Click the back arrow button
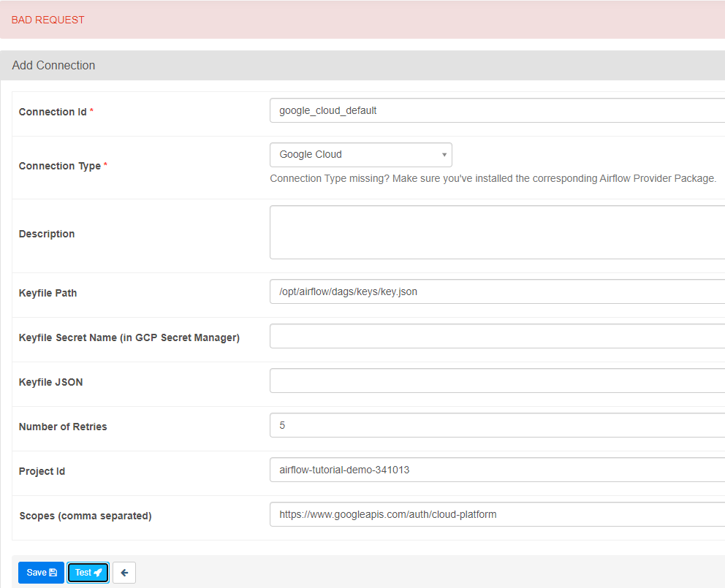Viewport: 725px width, 588px height. point(124,573)
